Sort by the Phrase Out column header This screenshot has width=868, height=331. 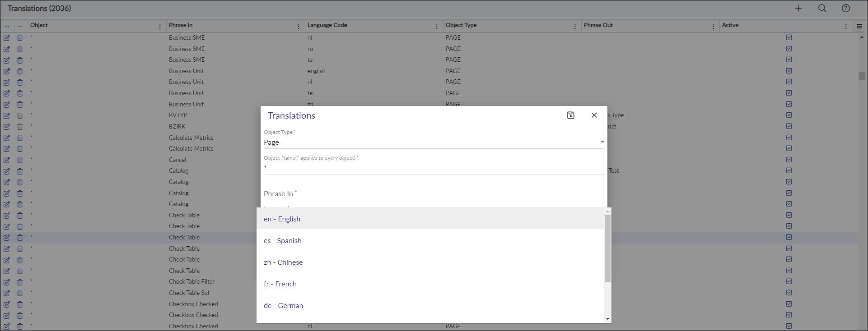click(x=598, y=25)
